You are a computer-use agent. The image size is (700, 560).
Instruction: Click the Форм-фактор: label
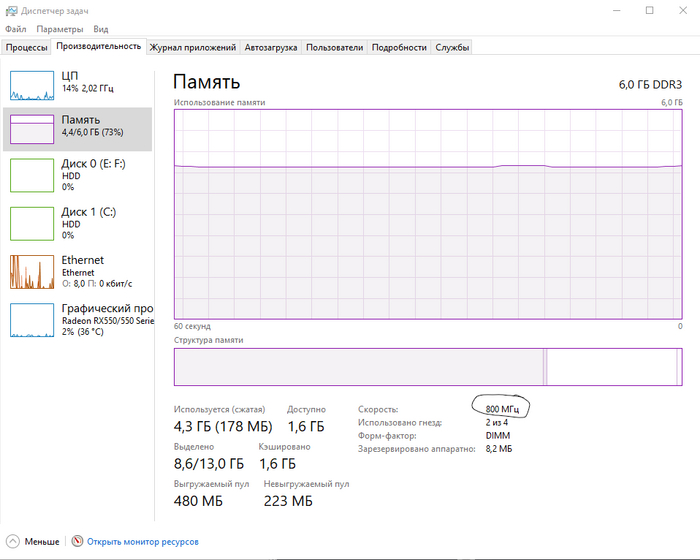click(x=387, y=435)
